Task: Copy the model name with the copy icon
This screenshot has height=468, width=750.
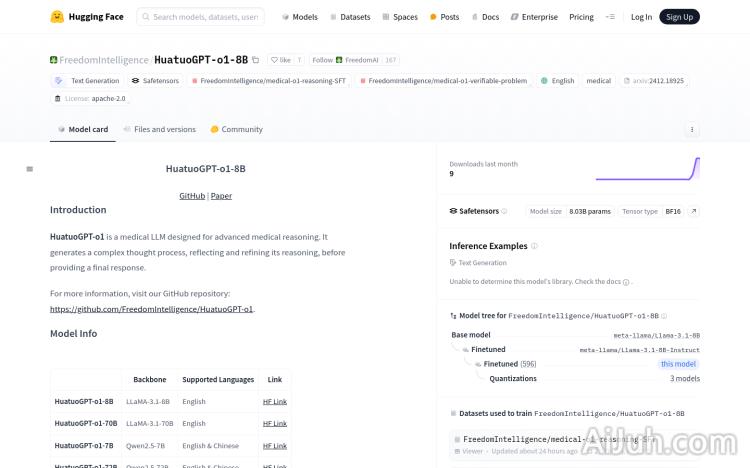Action: pos(256,60)
